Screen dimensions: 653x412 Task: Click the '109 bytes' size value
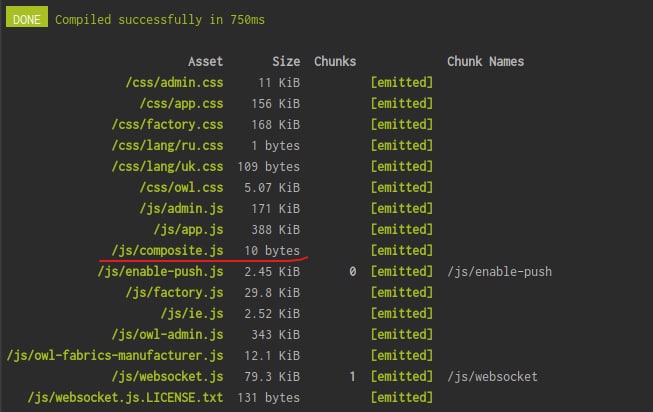pyautogui.click(x=269, y=167)
